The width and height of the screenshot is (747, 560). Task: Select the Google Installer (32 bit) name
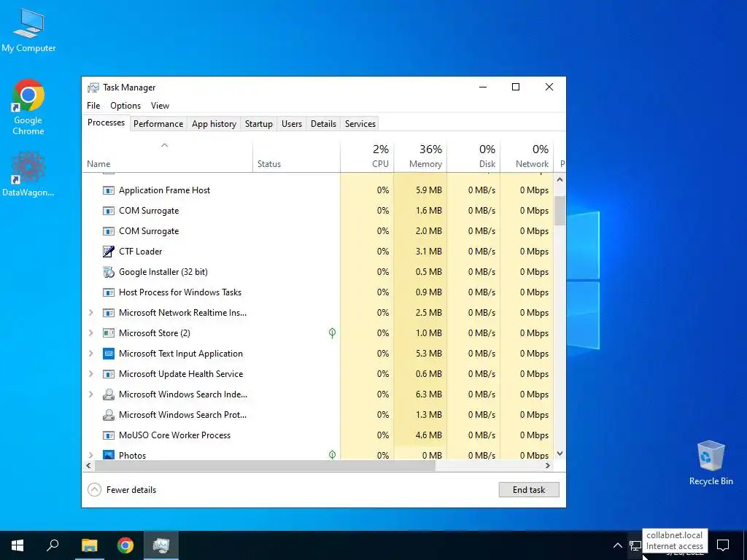[x=163, y=272]
